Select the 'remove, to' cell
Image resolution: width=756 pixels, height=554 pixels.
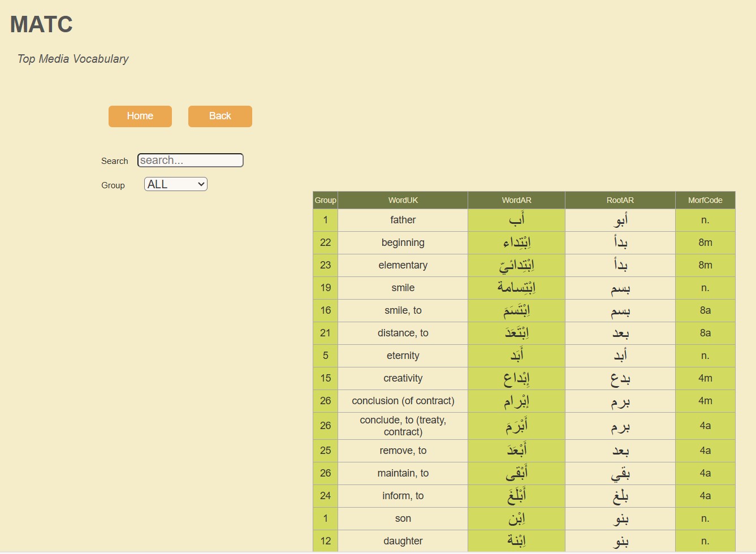point(403,451)
